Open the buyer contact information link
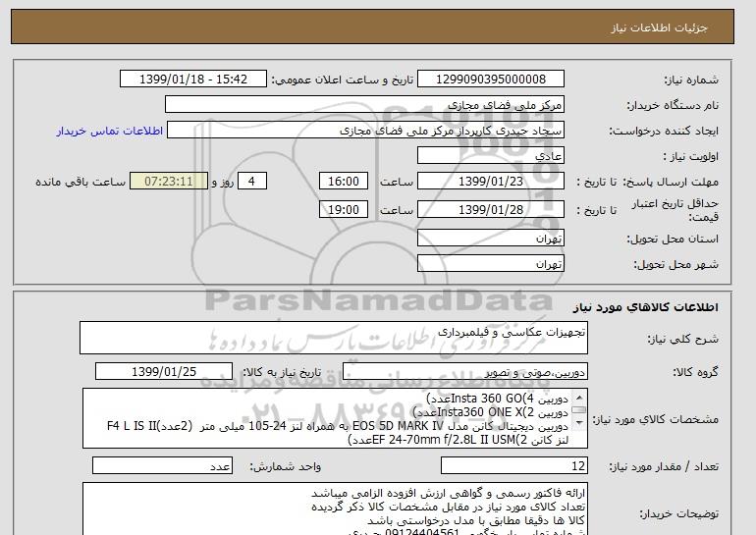This screenshot has height=535, width=756. click(x=109, y=131)
